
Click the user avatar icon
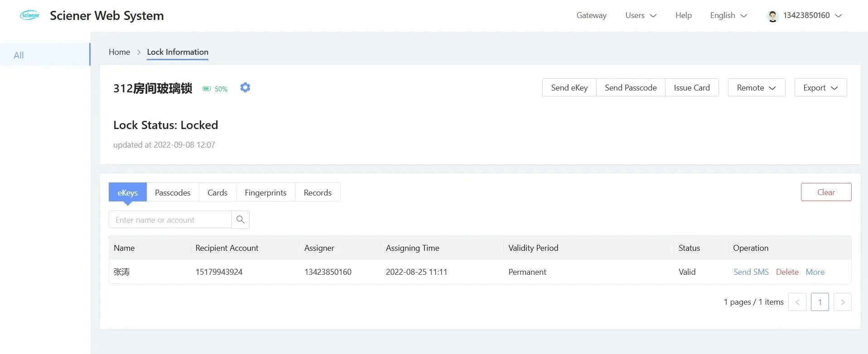(x=772, y=16)
